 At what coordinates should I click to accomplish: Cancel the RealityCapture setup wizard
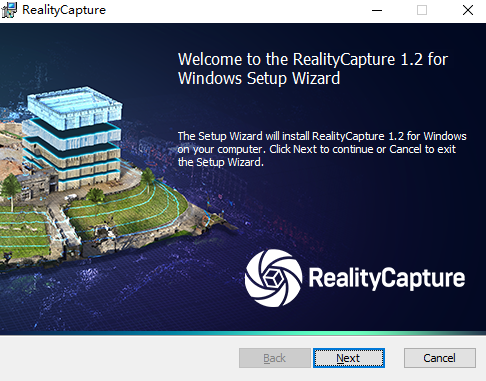440,358
